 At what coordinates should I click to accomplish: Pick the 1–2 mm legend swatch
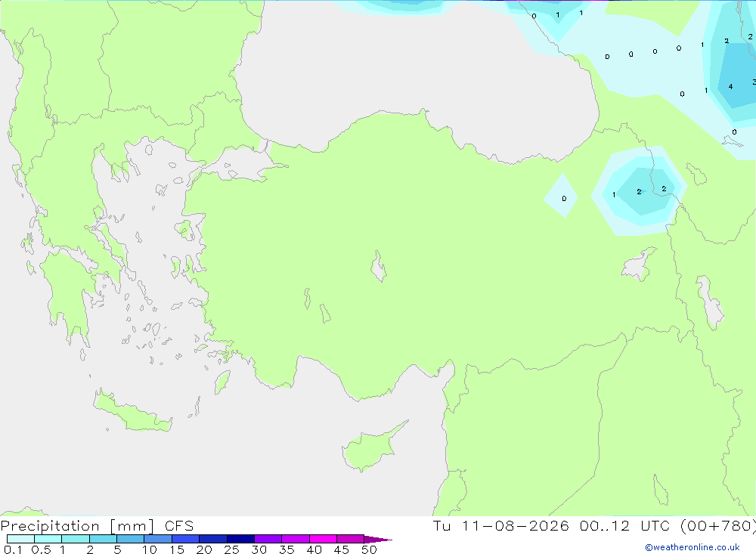76,539
